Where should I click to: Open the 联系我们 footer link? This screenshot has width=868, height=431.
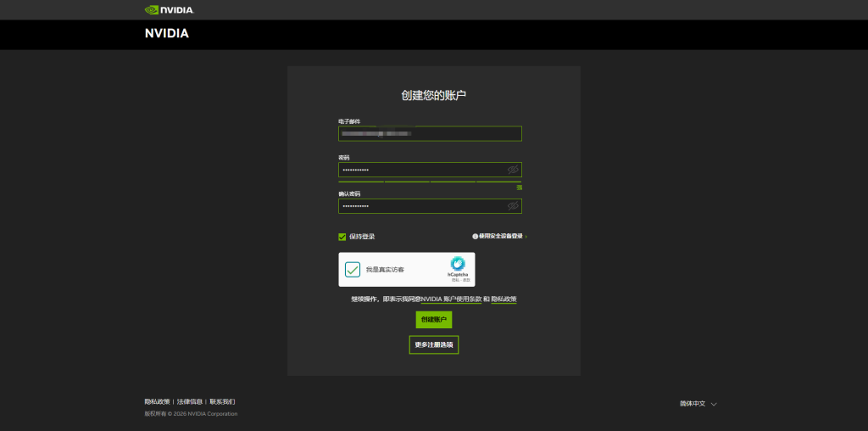click(222, 401)
